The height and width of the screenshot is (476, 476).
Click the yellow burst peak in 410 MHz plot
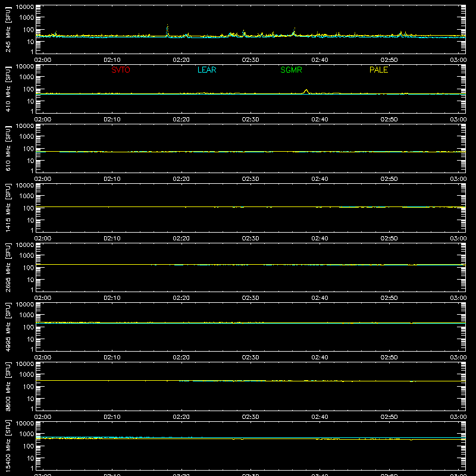click(x=306, y=90)
